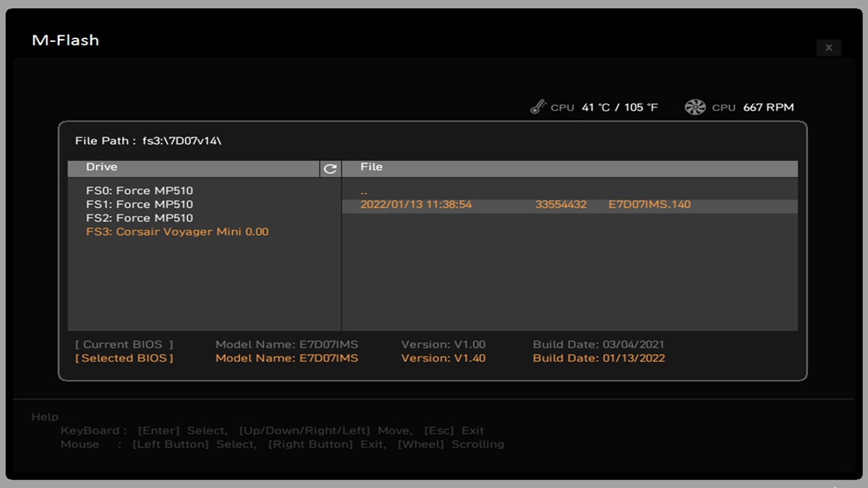Screen dimensions: 868x488
Task: Click the M-Flash title
Action: click(x=65, y=40)
